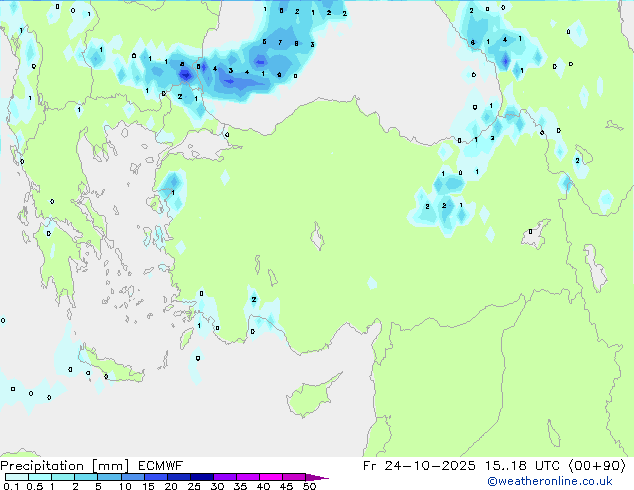Viewport: 634px width, 490px height.
Task: Click the legend value "45"
Action: click(286, 486)
